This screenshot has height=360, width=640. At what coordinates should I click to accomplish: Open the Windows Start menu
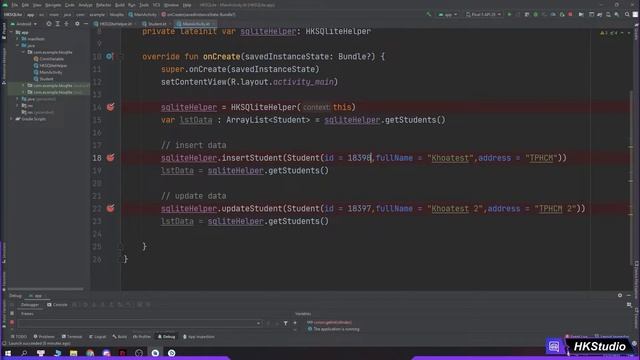(8, 353)
